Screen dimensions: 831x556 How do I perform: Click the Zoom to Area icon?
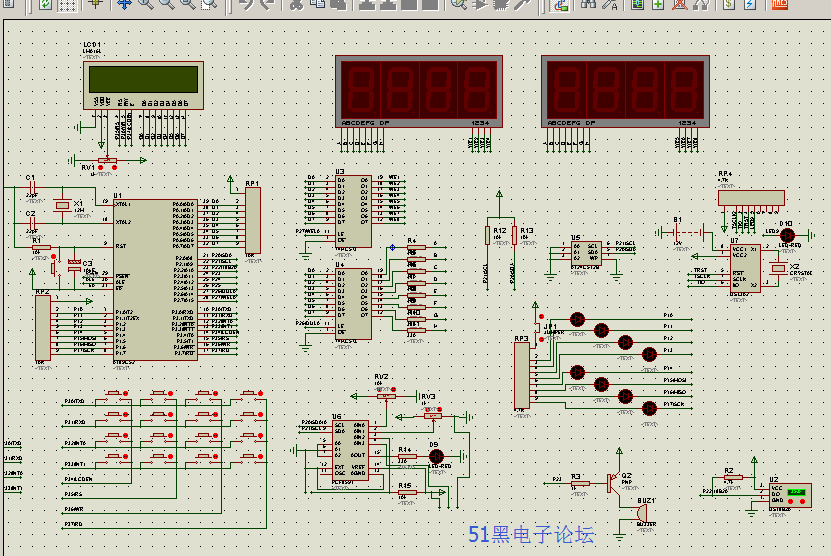(x=209, y=4)
